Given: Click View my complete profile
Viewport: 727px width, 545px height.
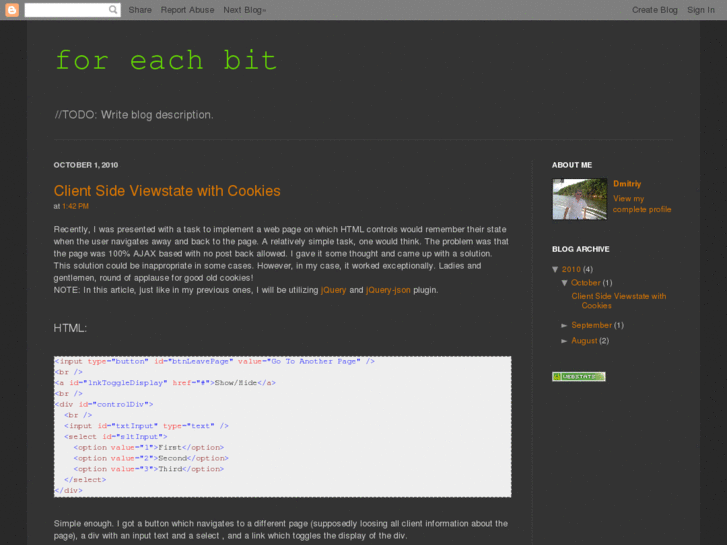Looking at the screenshot, I should [642, 204].
